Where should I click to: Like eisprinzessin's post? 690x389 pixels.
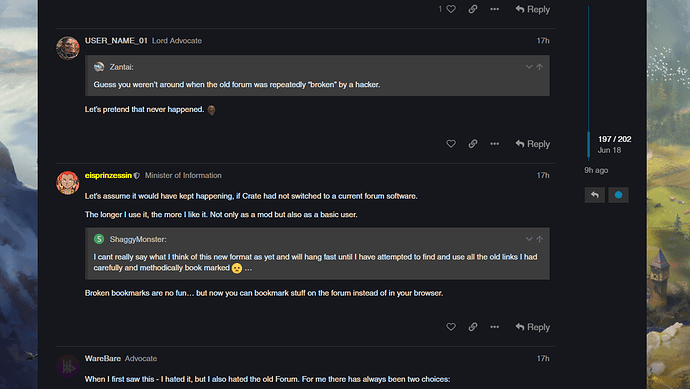(x=451, y=327)
